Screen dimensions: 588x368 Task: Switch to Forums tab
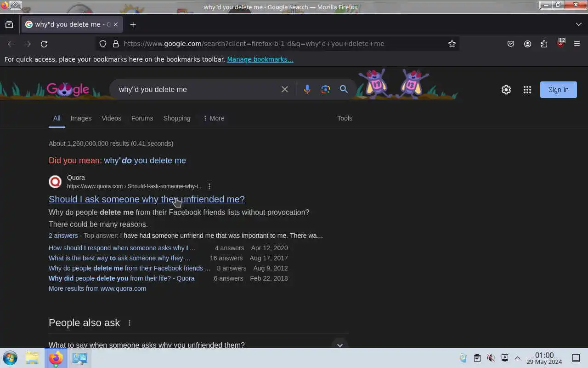(x=142, y=118)
